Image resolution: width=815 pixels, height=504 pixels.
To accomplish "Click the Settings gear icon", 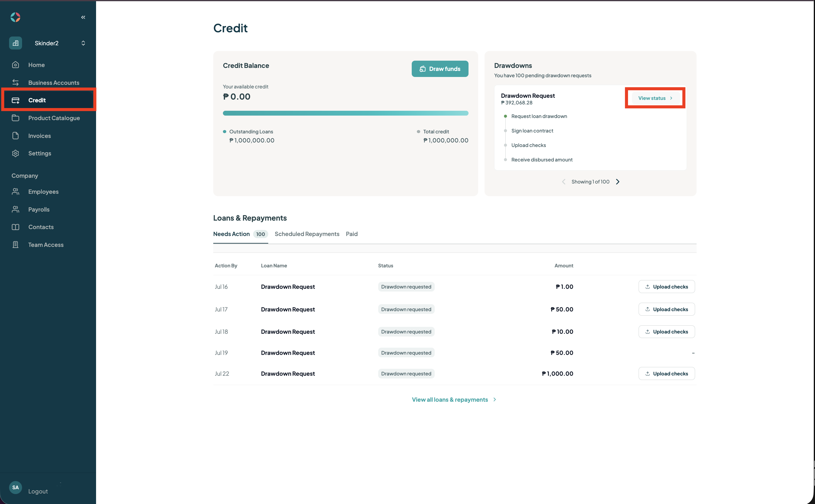I will 15,153.
